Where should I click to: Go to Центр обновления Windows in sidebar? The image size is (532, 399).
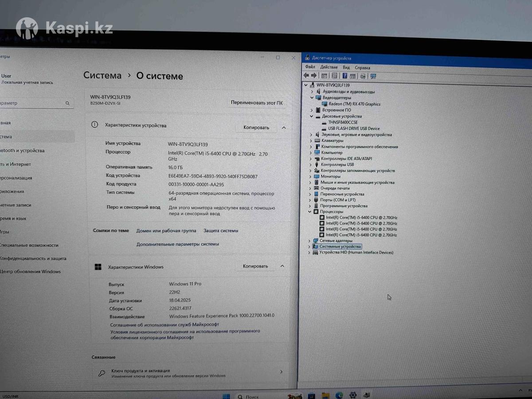(x=30, y=272)
